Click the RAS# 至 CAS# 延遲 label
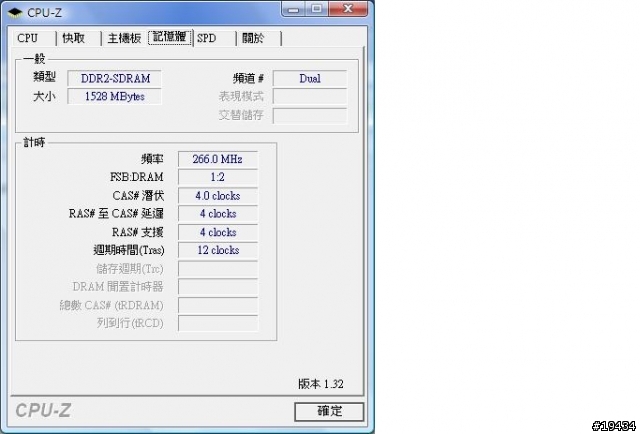Image resolution: width=640 pixels, height=434 pixels. [116, 214]
